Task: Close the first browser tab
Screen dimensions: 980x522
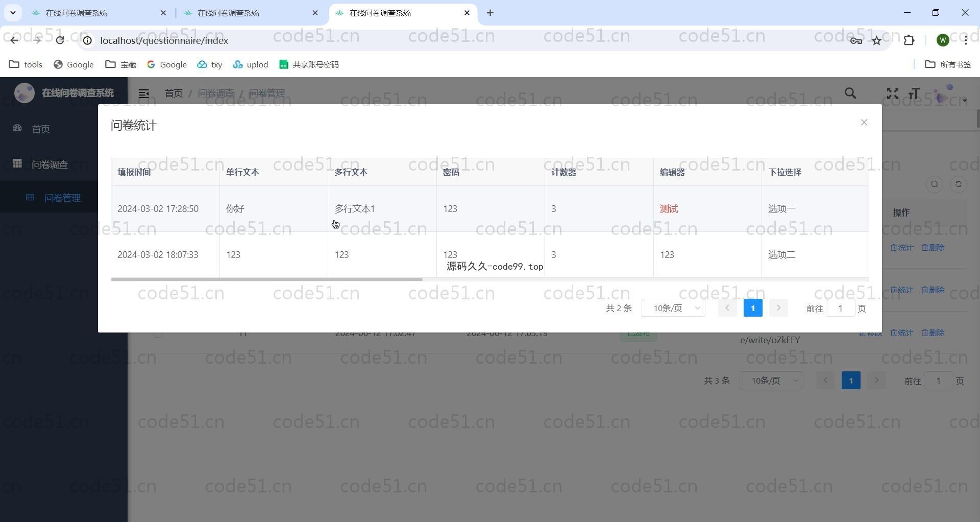Action: [x=163, y=13]
